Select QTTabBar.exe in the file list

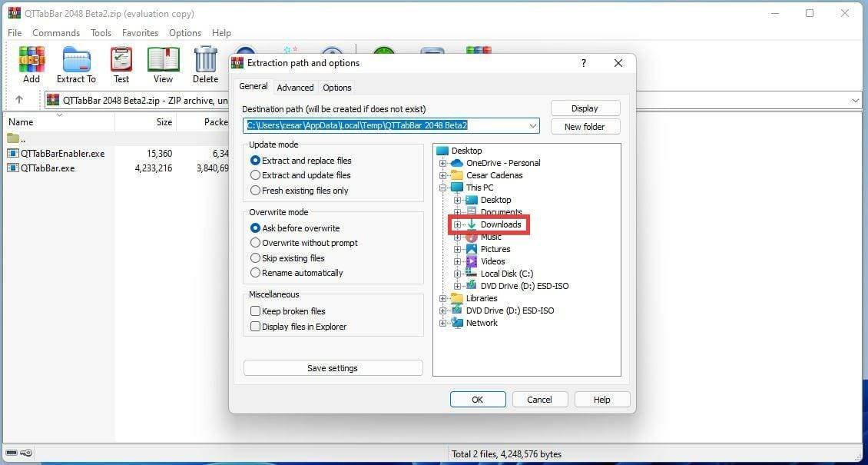click(47, 168)
